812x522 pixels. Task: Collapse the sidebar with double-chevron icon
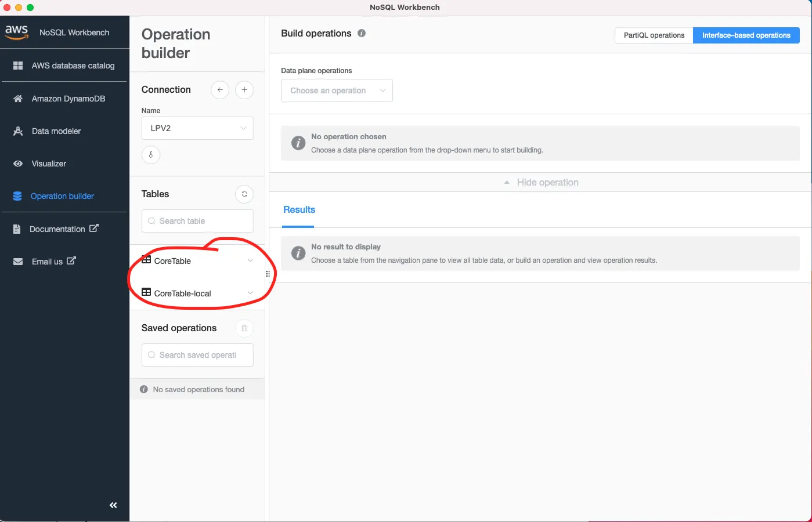click(x=113, y=505)
